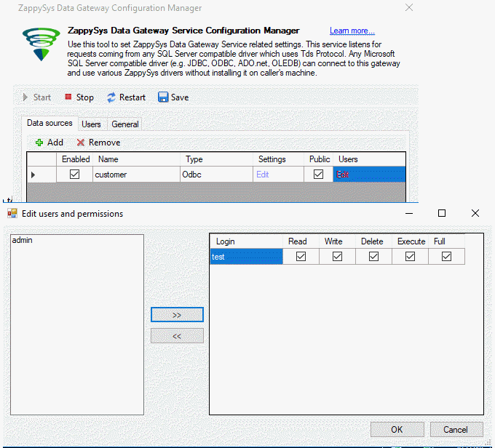Stop the gateway service
Image resolution: width=495 pixels, height=448 pixels.
79,97
